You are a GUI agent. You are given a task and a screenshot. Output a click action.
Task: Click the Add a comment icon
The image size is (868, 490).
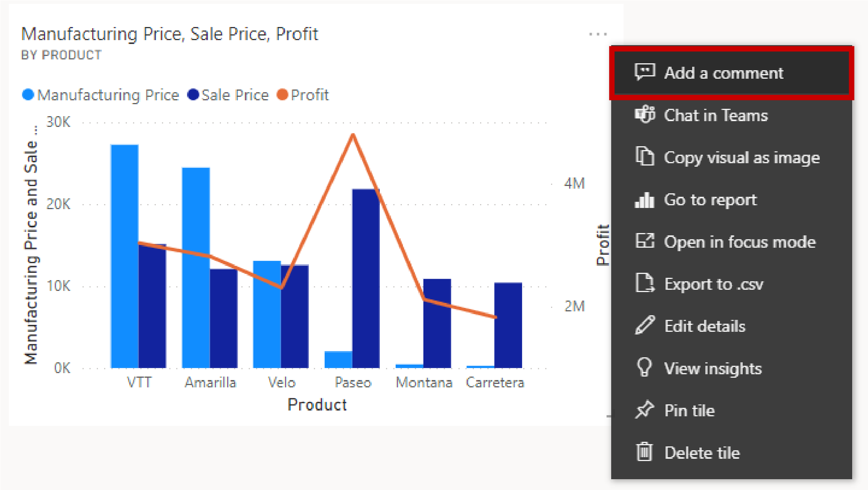point(646,72)
